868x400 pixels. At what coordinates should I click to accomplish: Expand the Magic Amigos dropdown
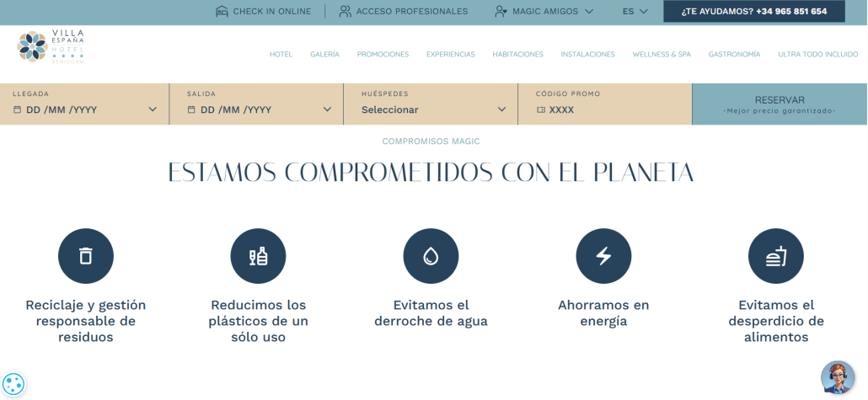pyautogui.click(x=544, y=12)
